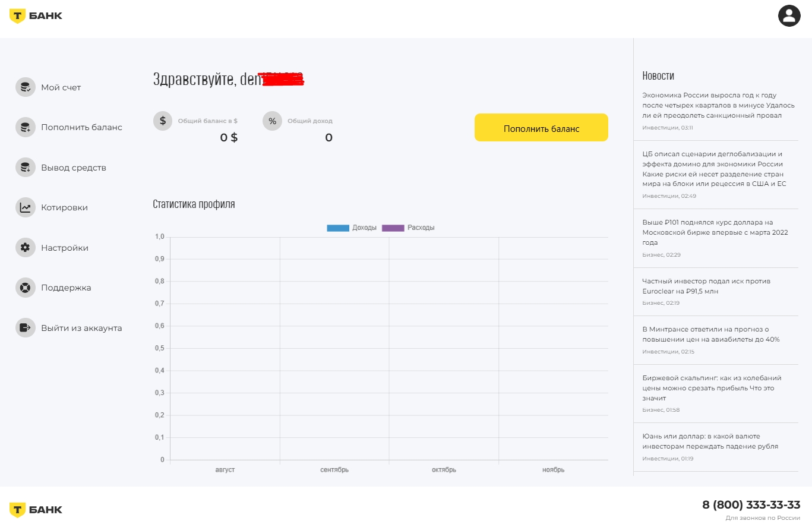Screen dimensions: 812x527
Task: Open news Юань или доллар article
Action: tap(710, 441)
